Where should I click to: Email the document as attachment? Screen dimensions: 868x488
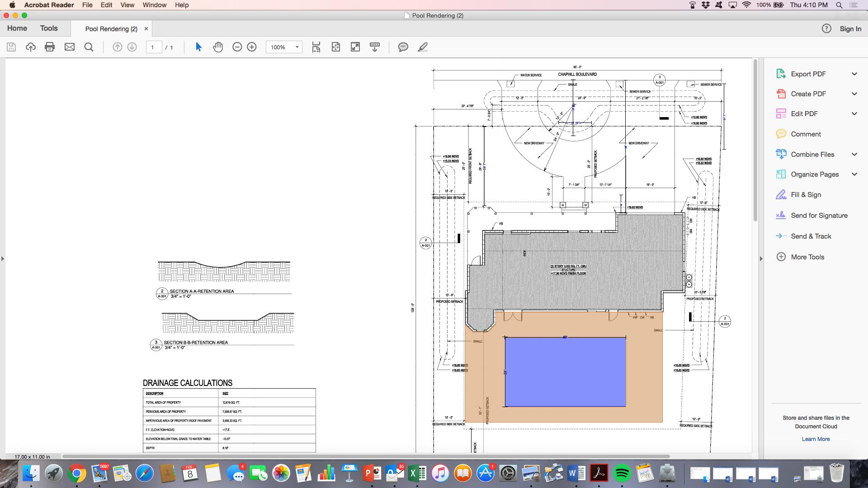coord(69,47)
